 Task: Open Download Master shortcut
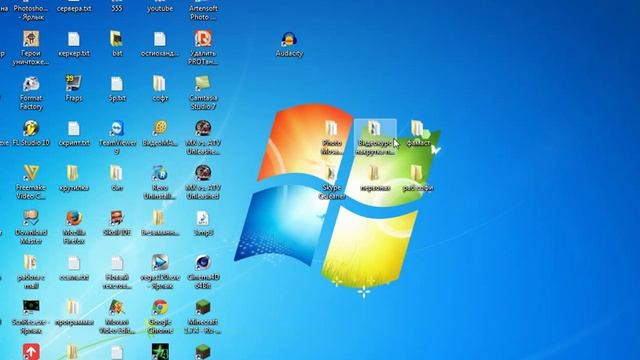pyautogui.click(x=31, y=218)
